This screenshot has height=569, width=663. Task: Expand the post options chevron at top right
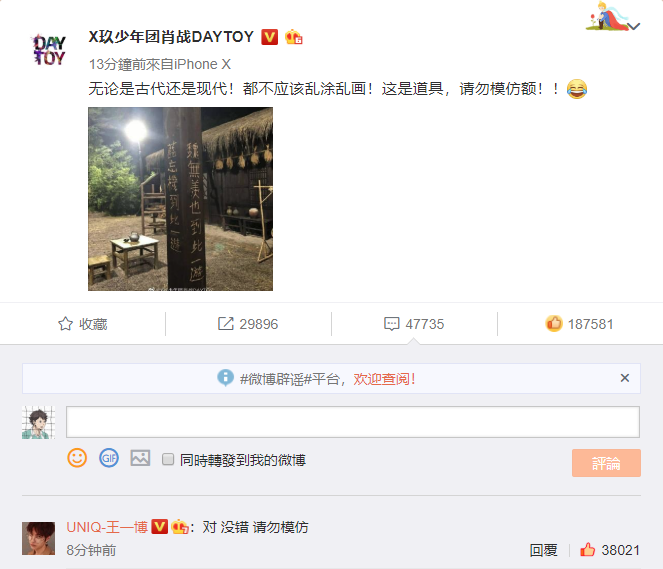click(634, 26)
